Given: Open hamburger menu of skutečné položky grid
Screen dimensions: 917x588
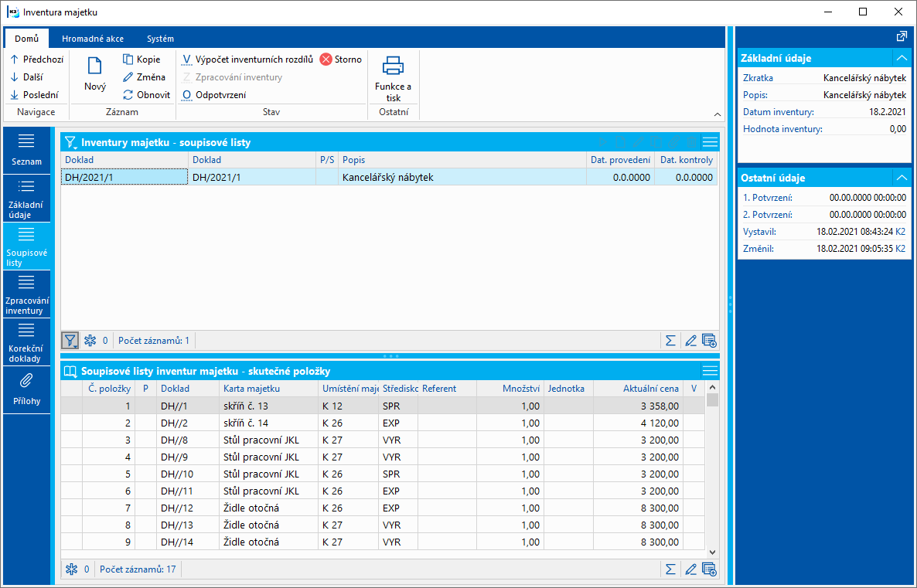Looking at the screenshot, I should [x=710, y=371].
